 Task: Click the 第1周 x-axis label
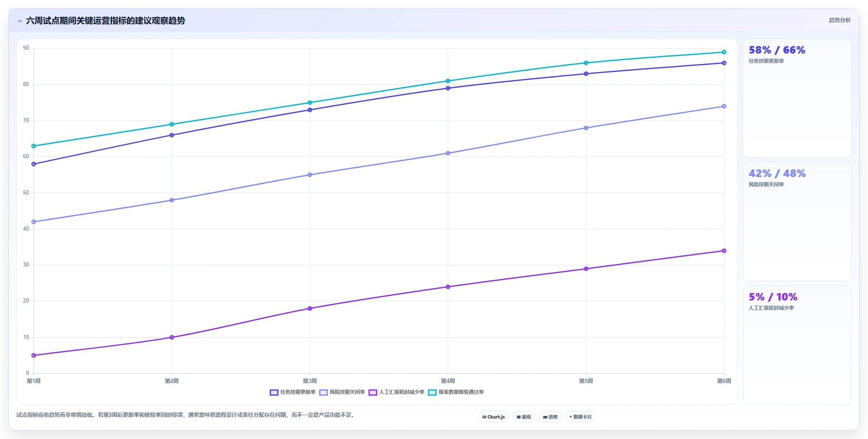[33, 381]
